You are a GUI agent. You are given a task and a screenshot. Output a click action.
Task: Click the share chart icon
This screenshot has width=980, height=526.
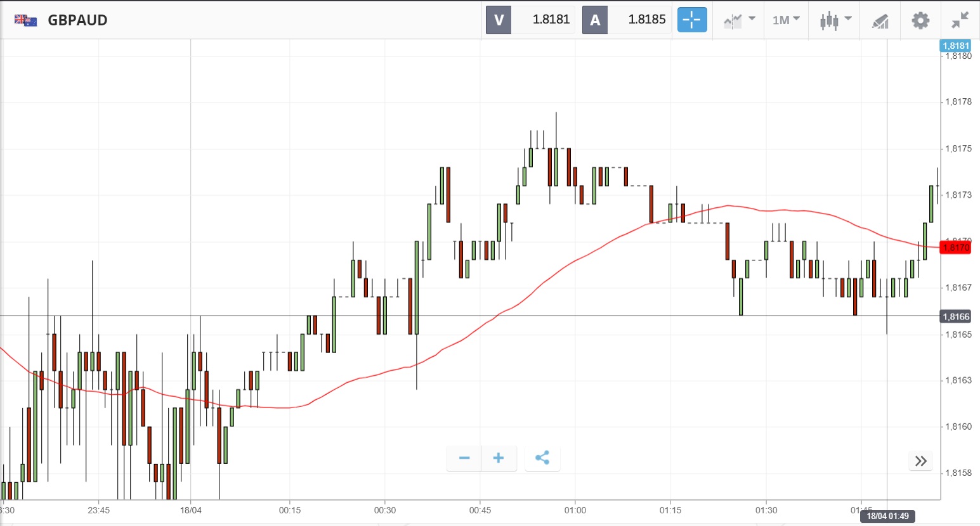[x=542, y=458]
